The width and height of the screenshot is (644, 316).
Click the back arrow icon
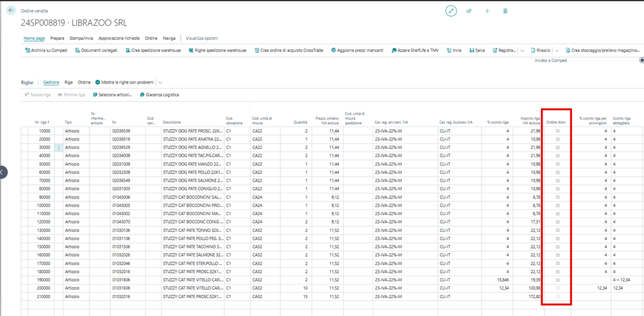click(x=11, y=11)
